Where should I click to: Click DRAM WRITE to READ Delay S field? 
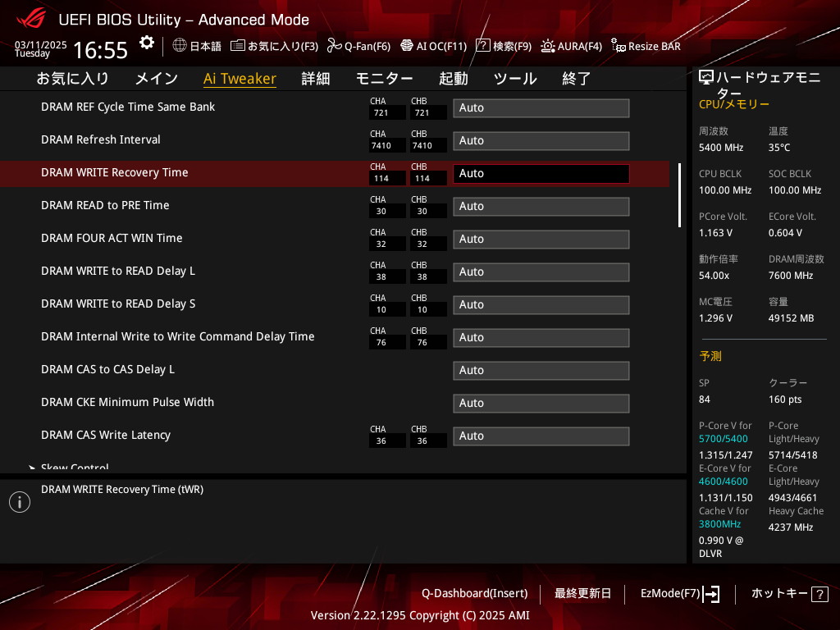(x=541, y=305)
